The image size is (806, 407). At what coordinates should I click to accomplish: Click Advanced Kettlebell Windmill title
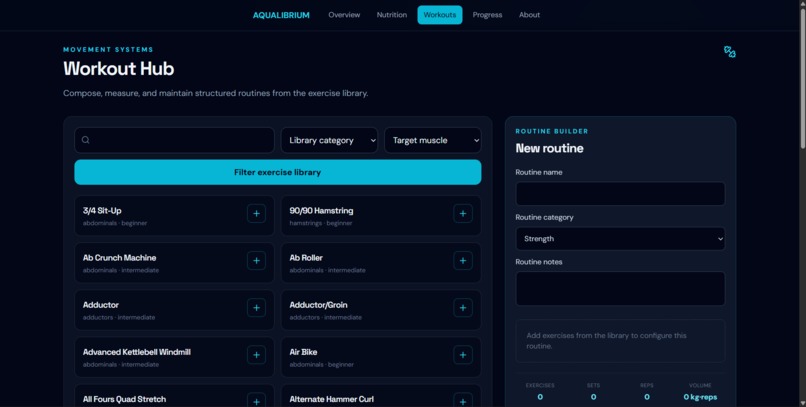(x=137, y=352)
